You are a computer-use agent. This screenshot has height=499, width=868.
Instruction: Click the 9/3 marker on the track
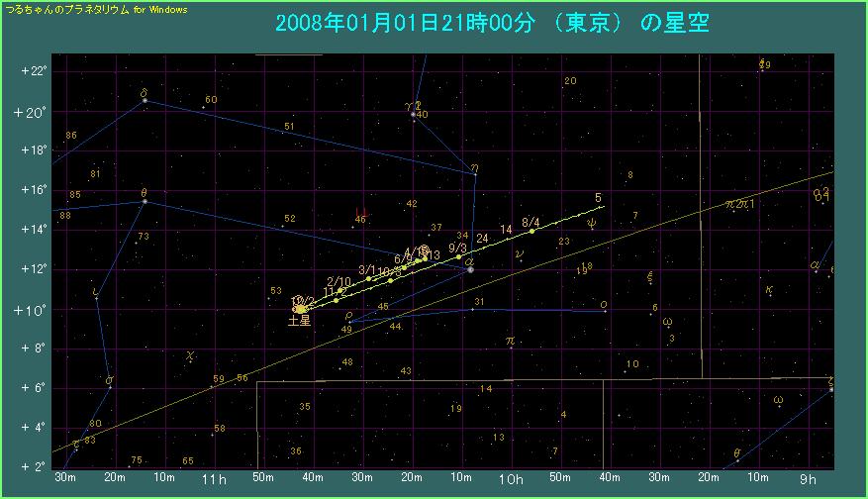click(458, 256)
